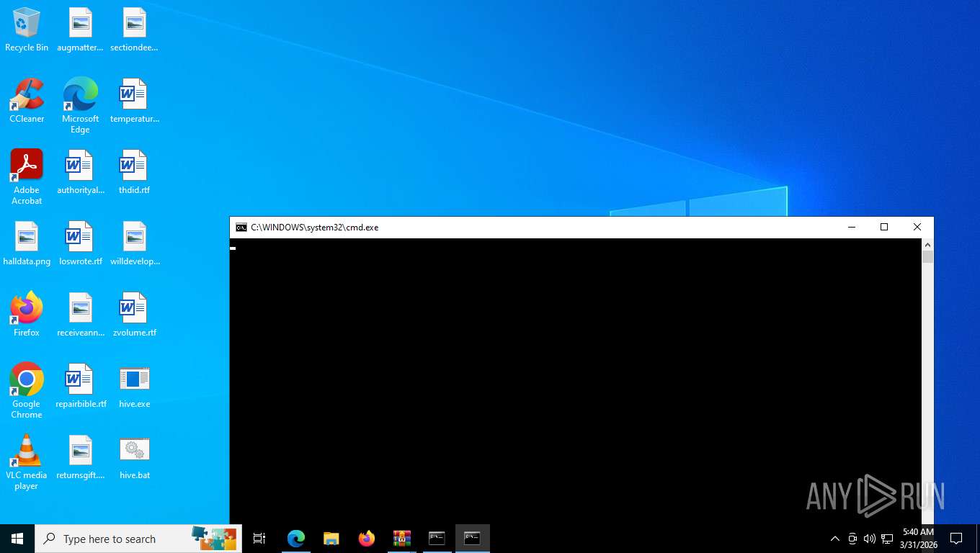Viewport: 980px width, 553px height.
Task: Open the Recycle Bin desktop icon
Action: point(27,30)
